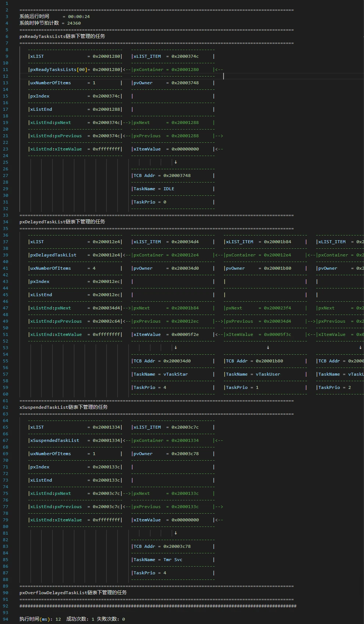The height and width of the screenshot is (624, 364).
Task: Click TCB Addr 0x200034d0
Action: [177, 361]
